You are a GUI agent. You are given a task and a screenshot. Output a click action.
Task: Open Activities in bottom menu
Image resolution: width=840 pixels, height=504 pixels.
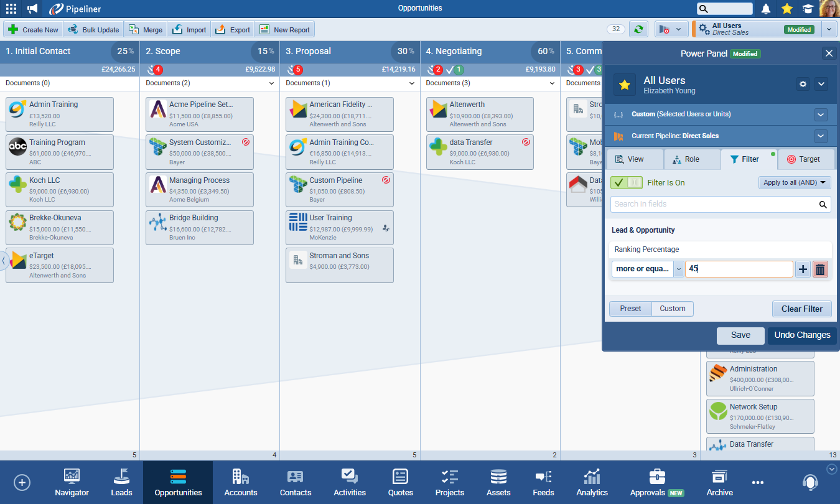(x=350, y=482)
